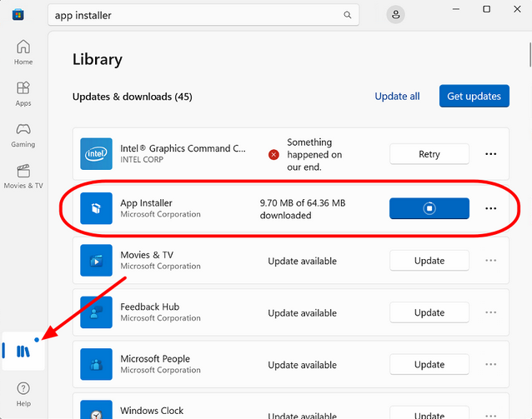
Task: Click the 'Feedback Hub' app name
Action: 149,307
